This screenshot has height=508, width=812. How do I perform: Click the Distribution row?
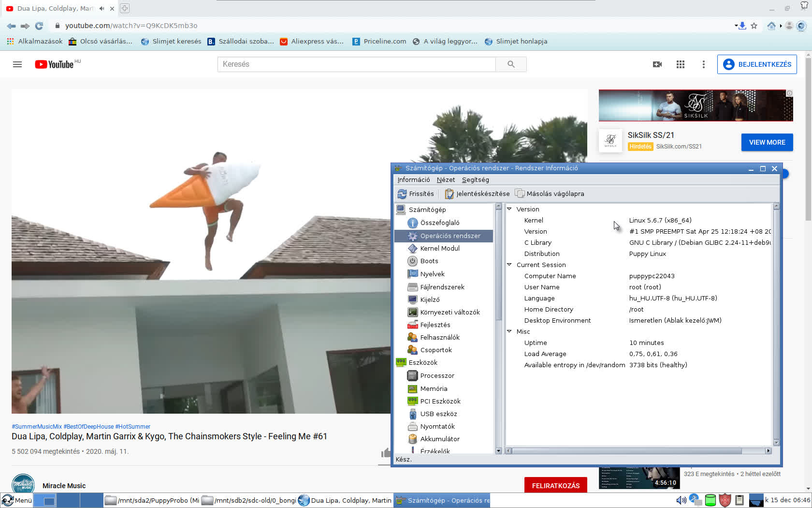[x=639, y=254]
